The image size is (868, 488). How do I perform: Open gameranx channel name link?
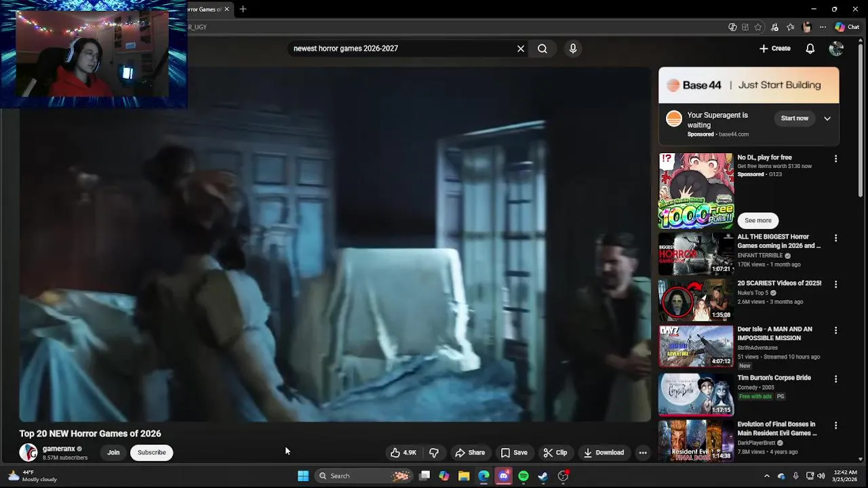click(x=58, y=449)
